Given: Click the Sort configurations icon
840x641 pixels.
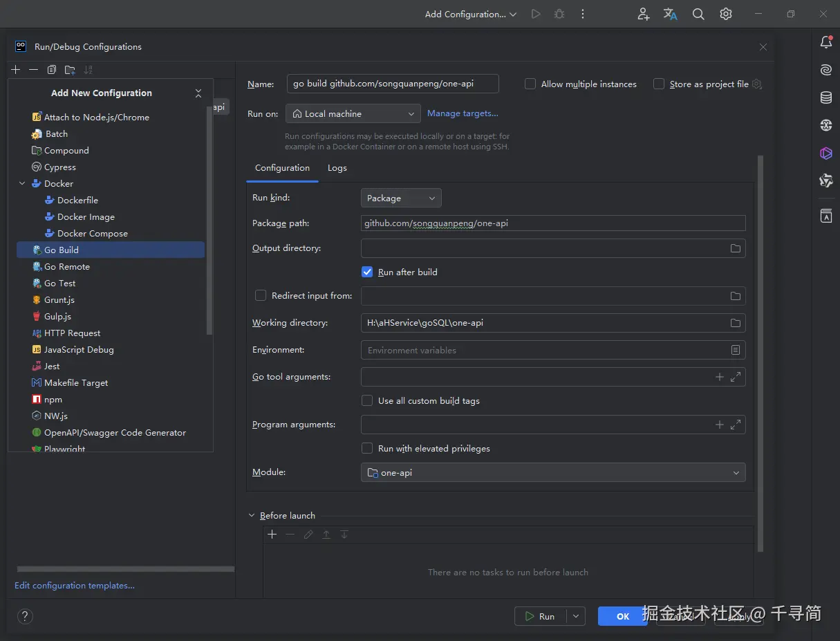Looking at the screenshot, I should 88,70.
